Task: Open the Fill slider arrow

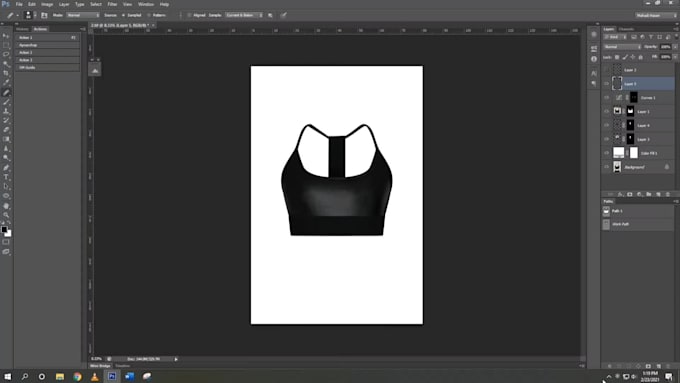Action: pos(675,57)
